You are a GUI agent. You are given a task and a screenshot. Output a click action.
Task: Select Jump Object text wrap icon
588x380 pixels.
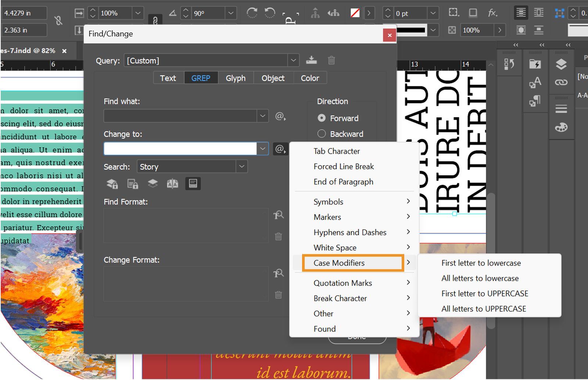(539, 30)
